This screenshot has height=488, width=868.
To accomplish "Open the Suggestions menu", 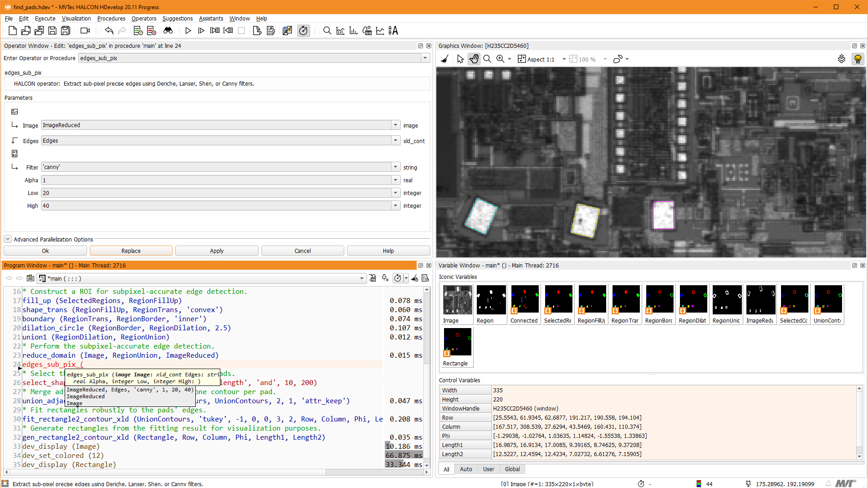I will tap(178, 19).
